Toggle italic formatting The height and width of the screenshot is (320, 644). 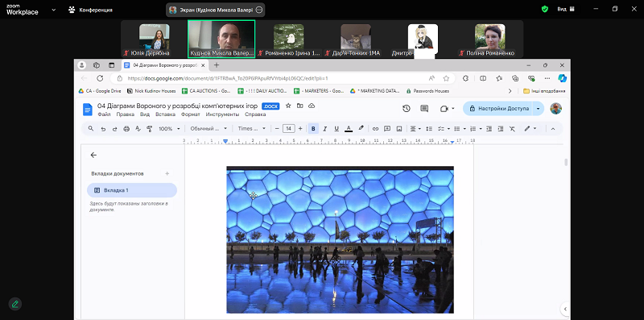point(325,129)
